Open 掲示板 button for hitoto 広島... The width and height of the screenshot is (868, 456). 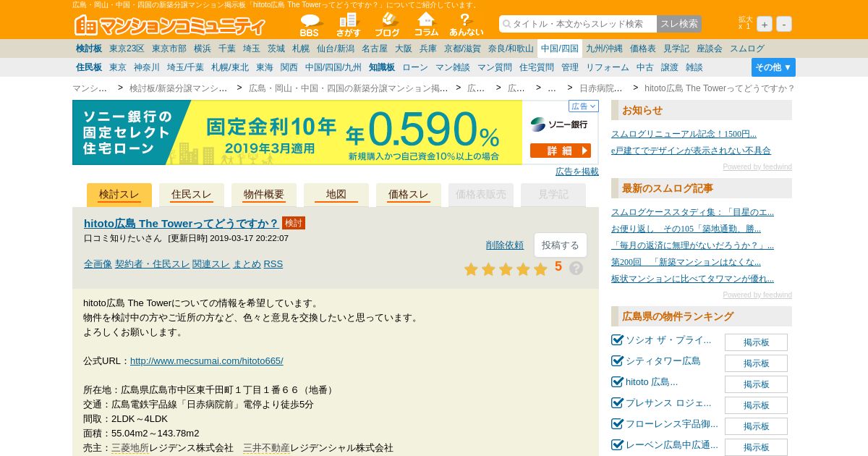[756, 384]
